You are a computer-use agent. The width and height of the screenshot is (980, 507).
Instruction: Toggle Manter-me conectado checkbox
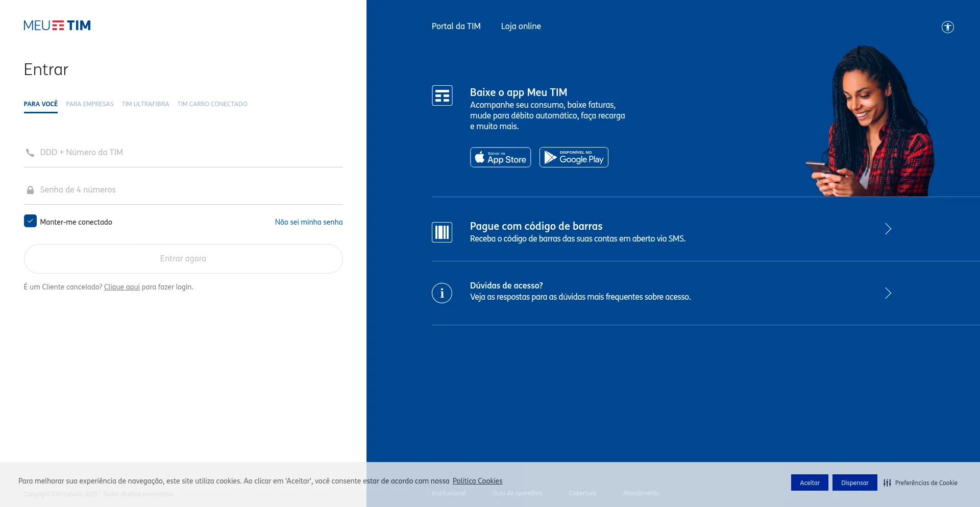point(30,221)
